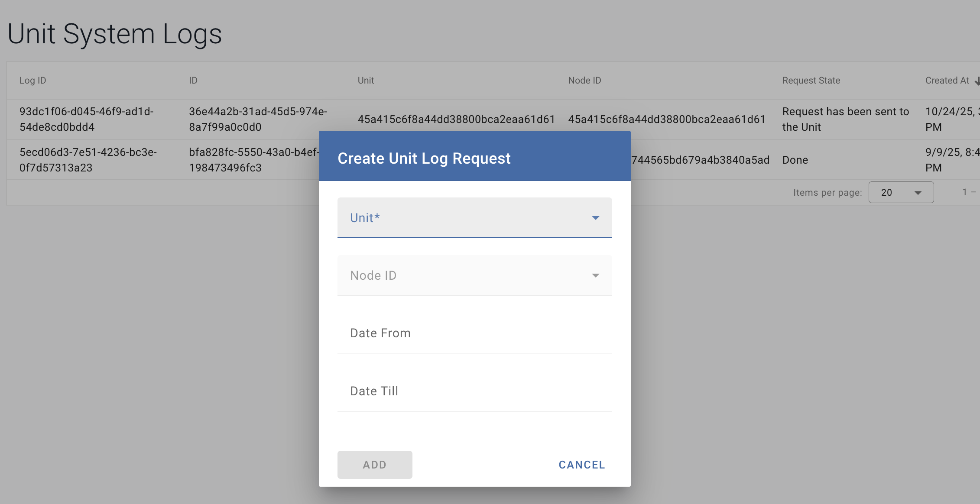Click the ADD button

click(x=374, y=464)
